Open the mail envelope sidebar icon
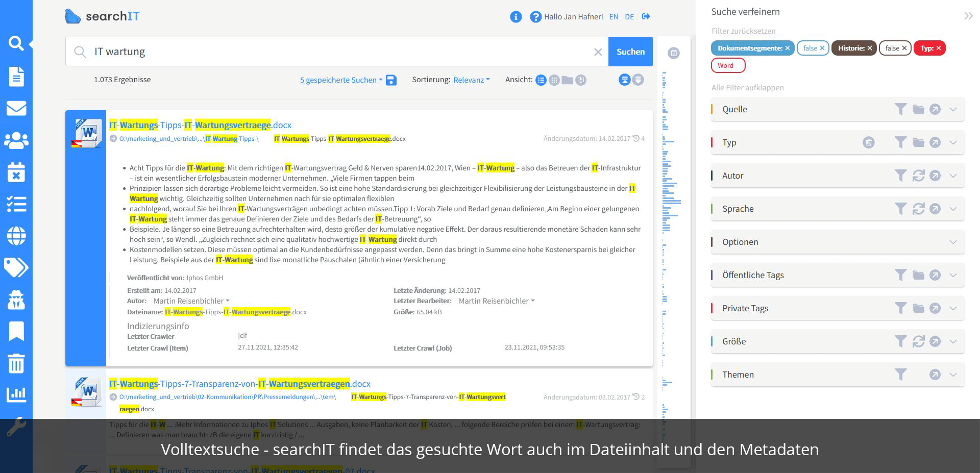This screenshot has width=980, height=473. pos(16,108)
